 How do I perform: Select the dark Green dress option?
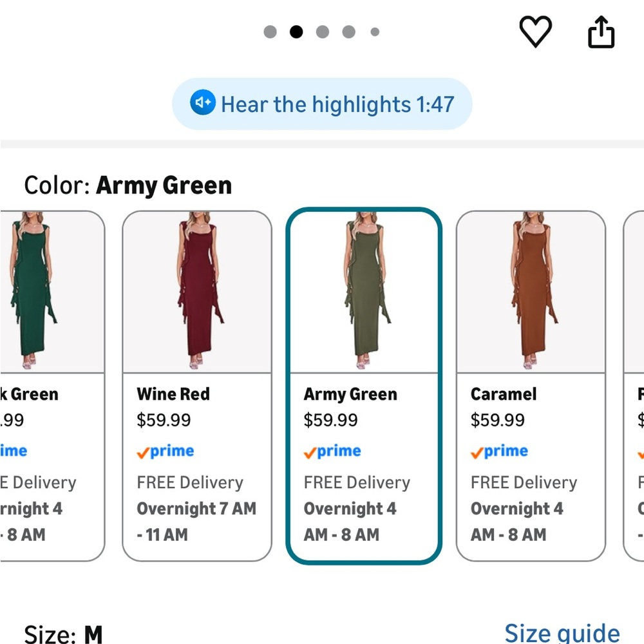(52, 386)
